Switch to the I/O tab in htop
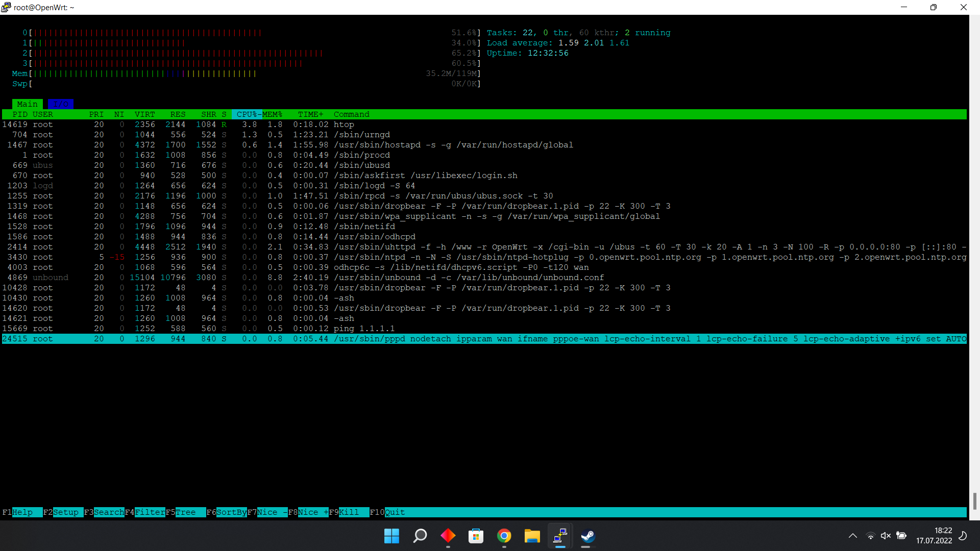 (61, 104)
